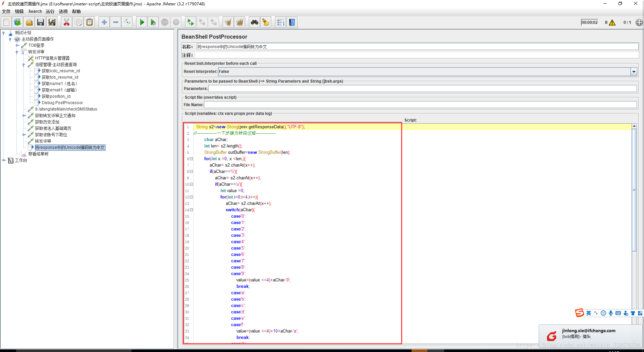Image resolution: width=644 pixels, height=352 pixels.
Task: Click the script editor vertical scrollbar
Action: [x=634, y=190]
